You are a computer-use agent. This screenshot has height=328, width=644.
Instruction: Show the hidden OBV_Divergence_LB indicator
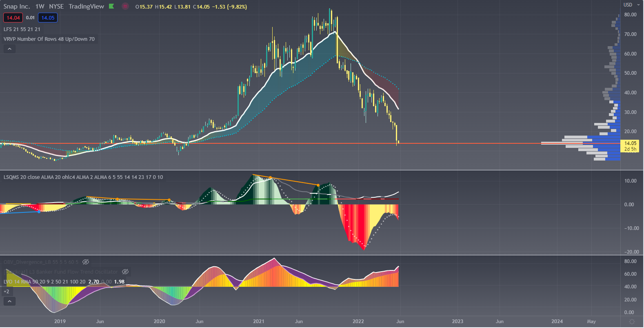[x=86, y=262]
